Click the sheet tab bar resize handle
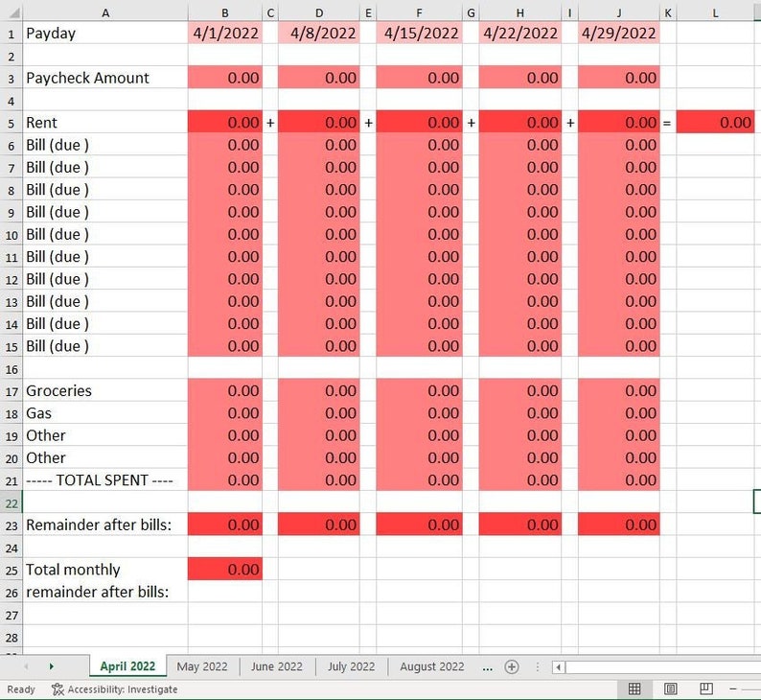Viewport: 761px width, 700px height. [538, 667]
